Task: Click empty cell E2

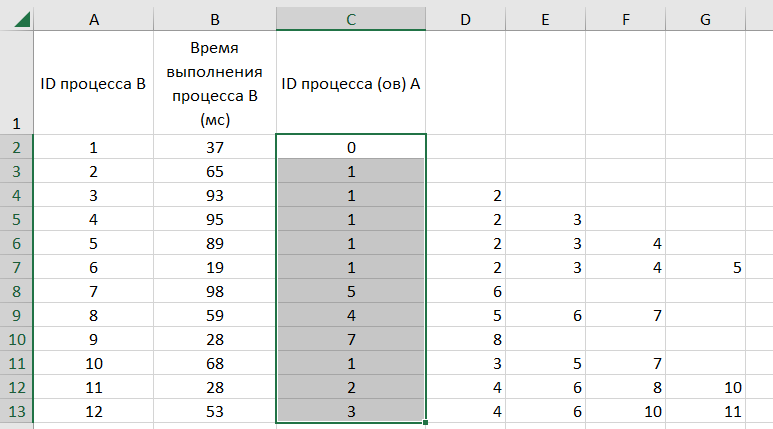Action: (x=545, y=148)
